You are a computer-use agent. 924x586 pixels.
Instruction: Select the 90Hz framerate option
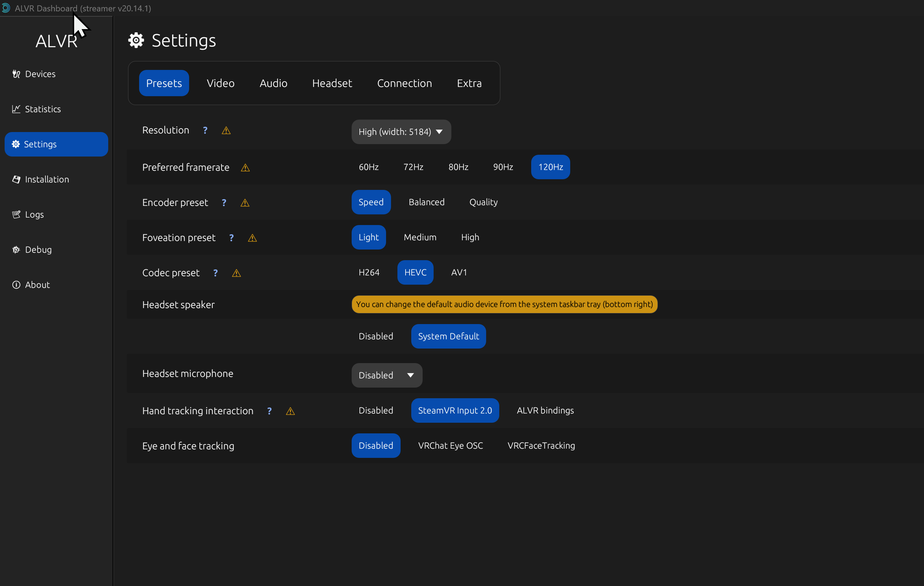[503, 167]
